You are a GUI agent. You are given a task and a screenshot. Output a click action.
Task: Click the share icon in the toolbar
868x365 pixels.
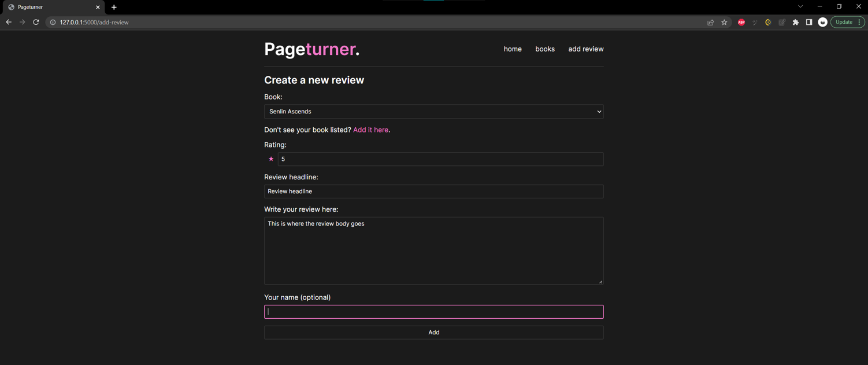point(710,22)
